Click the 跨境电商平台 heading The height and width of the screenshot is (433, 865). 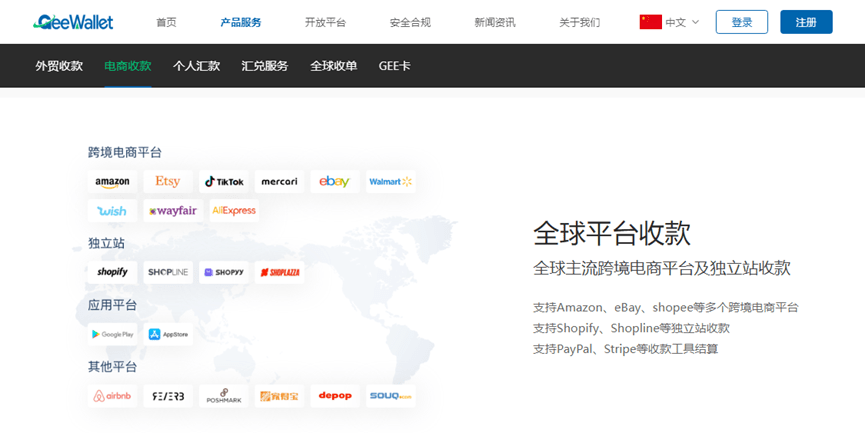[x=125, y=152]
